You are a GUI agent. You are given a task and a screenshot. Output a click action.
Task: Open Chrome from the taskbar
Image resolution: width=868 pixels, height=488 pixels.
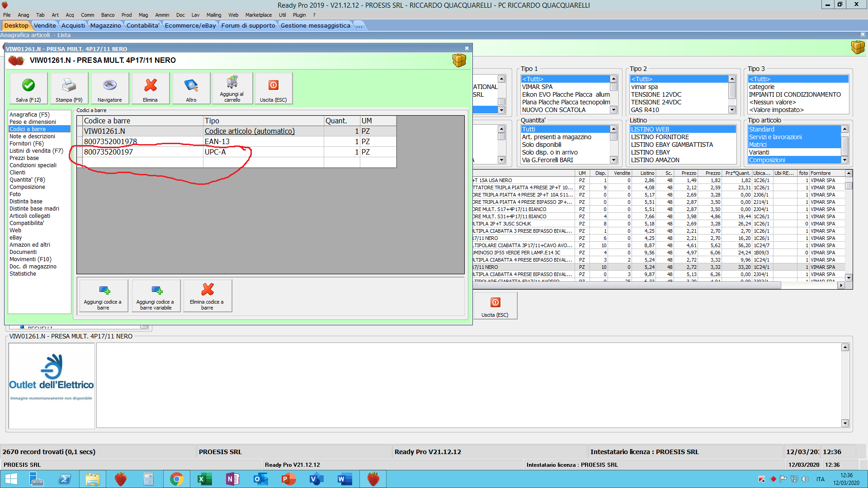[x=177, y=479]
